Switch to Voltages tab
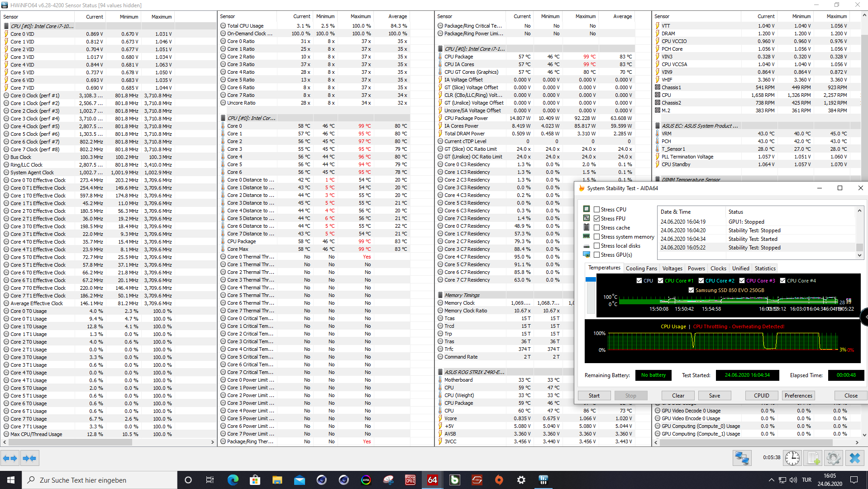868x489 pixels. click(672, 268)
